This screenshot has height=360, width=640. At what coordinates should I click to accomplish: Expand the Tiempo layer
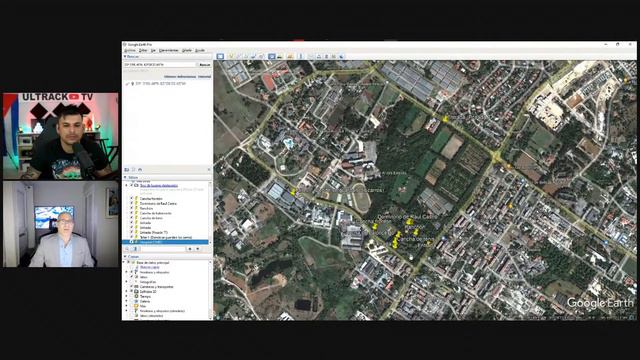[127, 296]
